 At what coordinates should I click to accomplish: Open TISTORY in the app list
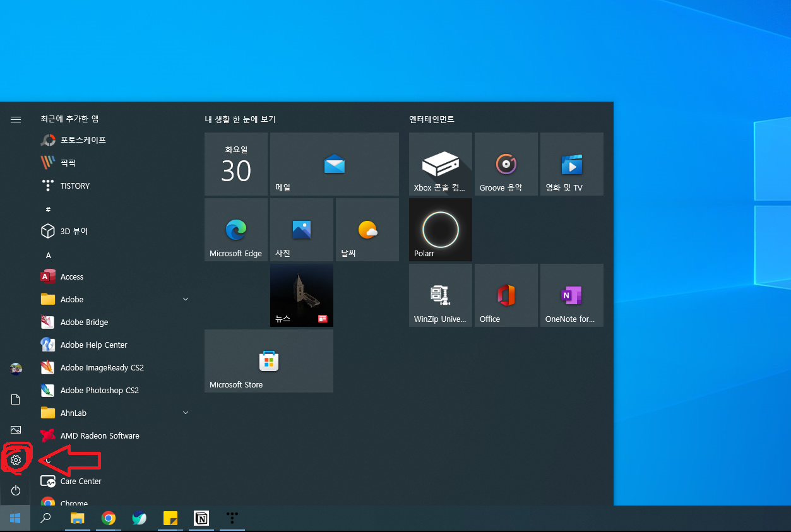pyautogui.click(x=114, y=186)
